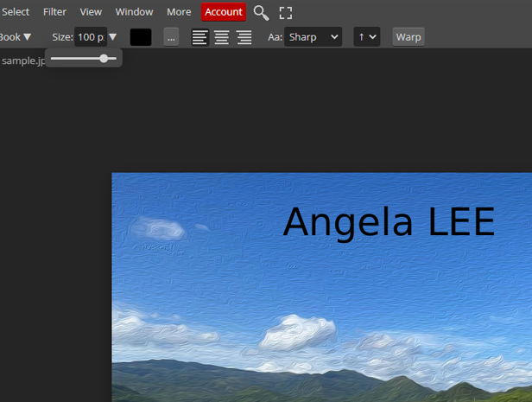Expand the font size arrow
532x402 pixels.
112,37
